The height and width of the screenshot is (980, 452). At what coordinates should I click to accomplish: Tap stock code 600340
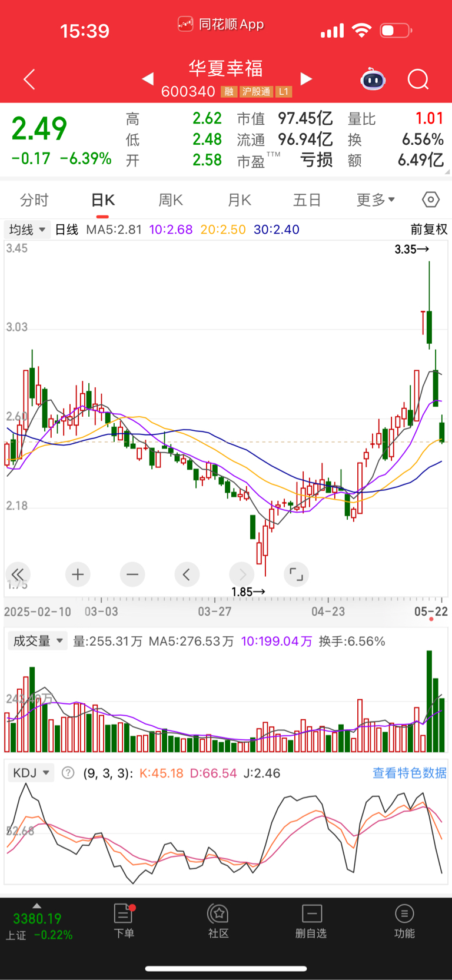click(188, 91)
